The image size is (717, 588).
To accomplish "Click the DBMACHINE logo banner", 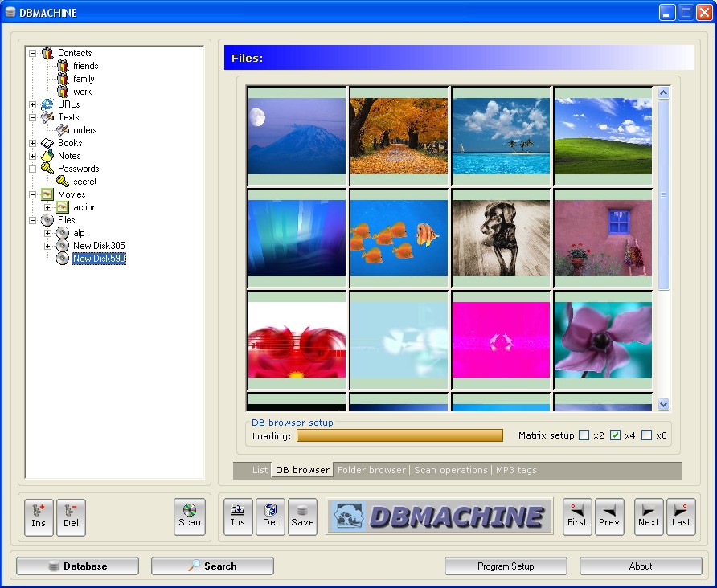I will (440, 517).
